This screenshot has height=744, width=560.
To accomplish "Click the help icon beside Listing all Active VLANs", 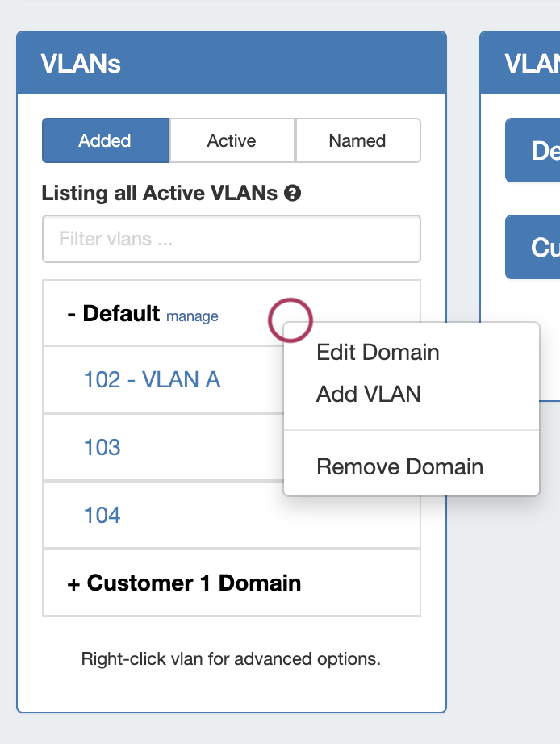I will pyautogui.click(x=293, y=194).
